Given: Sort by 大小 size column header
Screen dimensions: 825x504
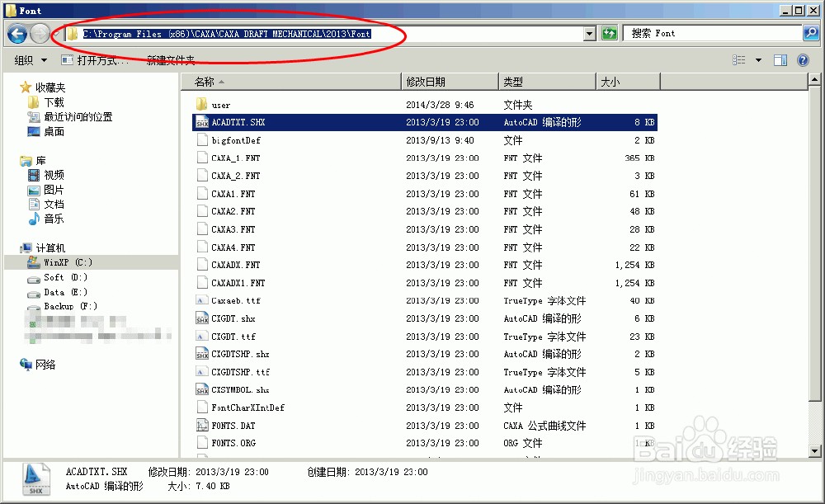Looking at the screenshot, I should 628,82.
